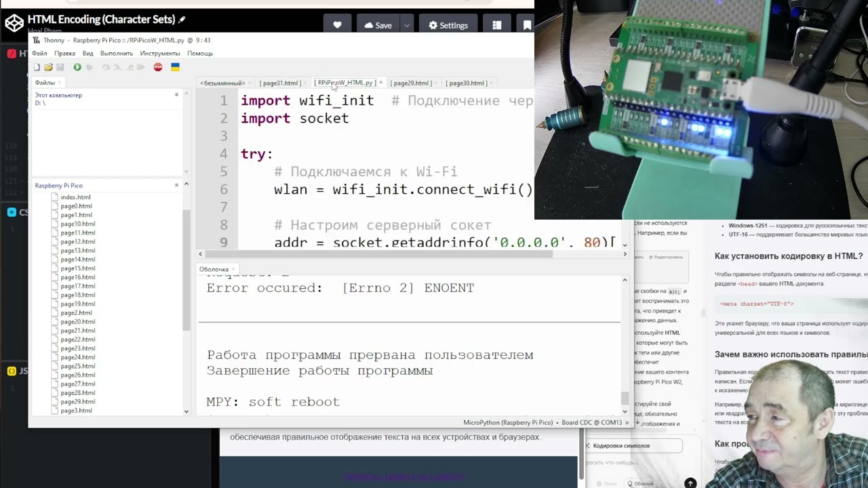Click 'Raspberry Pi Pico' files header

pyautogui.click(x=59, y=185)
